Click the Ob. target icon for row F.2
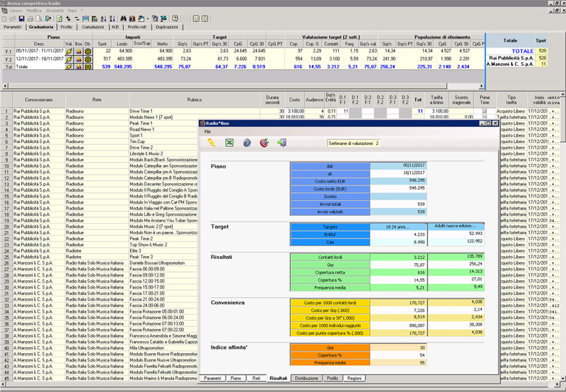The height and width of the screenshot is (392, 566). [88, 59]
